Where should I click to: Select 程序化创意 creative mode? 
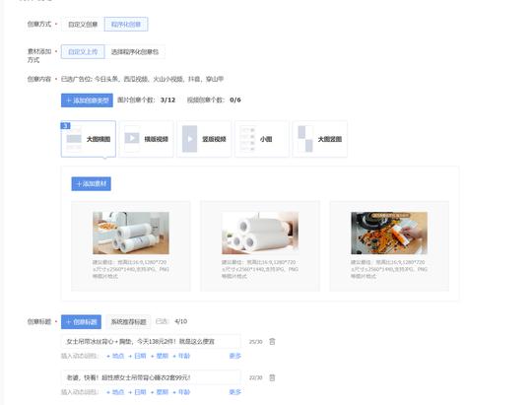pyautogui.click(x=126, y=24)
